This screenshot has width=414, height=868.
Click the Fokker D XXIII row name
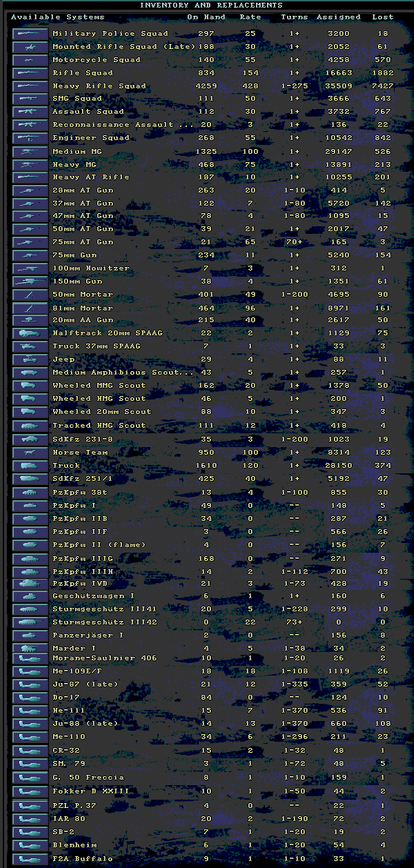click(x=91, y=791)
